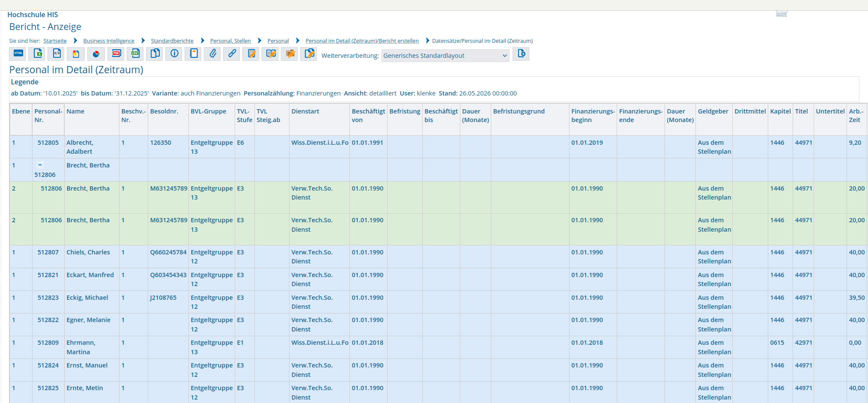Select the name Ernte, Metin
The image size is (868, 403).
(x=85, y=388)
